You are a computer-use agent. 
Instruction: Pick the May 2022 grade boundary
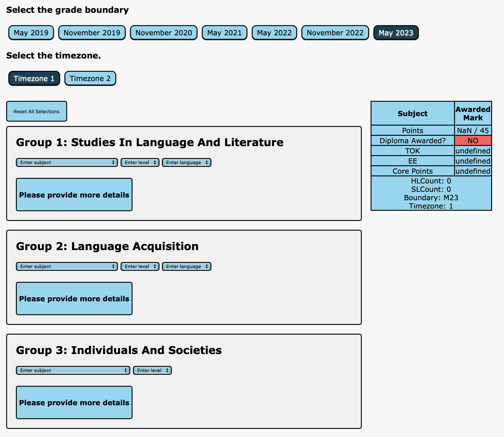[274, 32]
